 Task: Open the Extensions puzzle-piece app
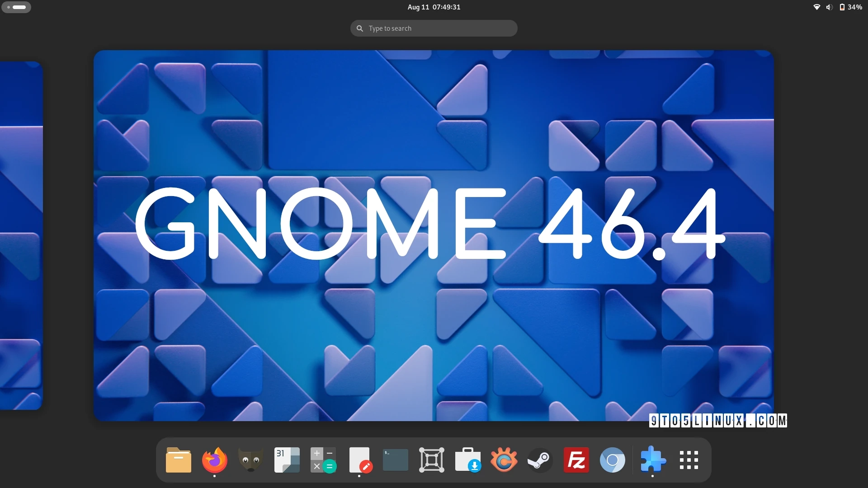click(652, 460)
